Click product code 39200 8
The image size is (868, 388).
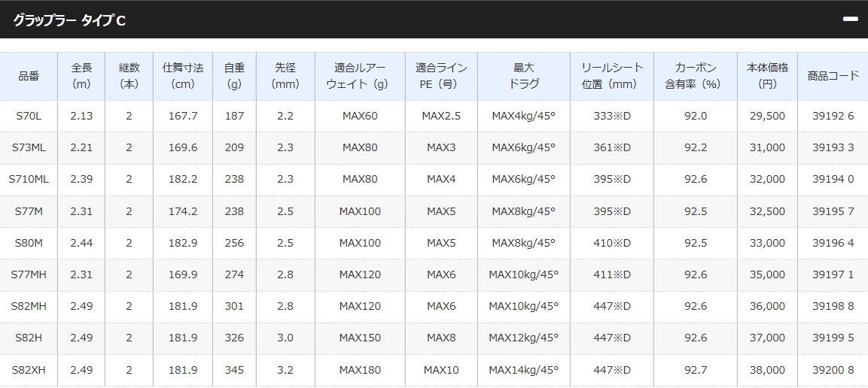(x=833, y=370)
